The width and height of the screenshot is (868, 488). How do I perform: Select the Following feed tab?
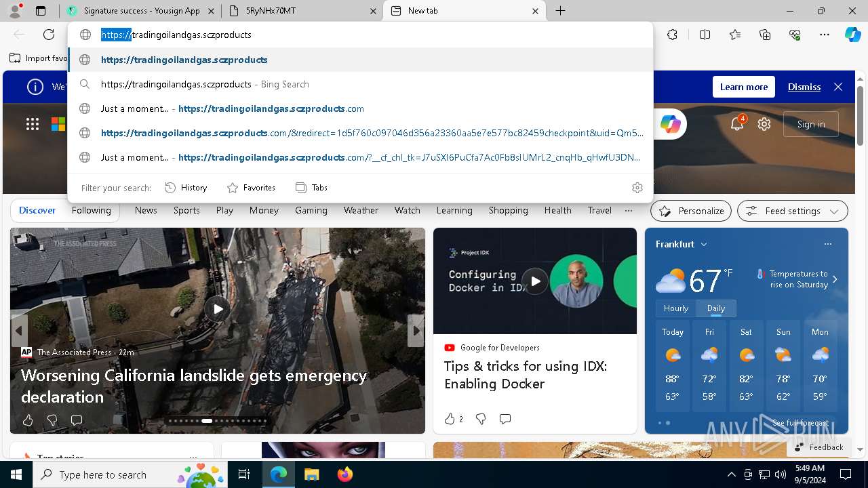(x=91, y=210)
